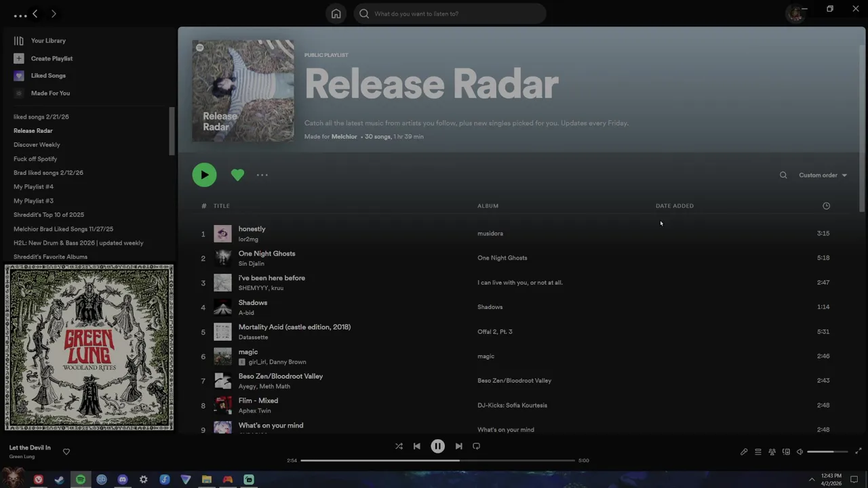Open Liked Songs
This screenshot has width=868, height=488.
click(x=40, y=76)
